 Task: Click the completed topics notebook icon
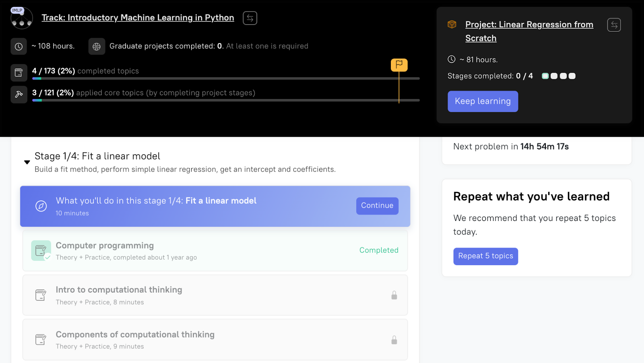coord(19,72)
